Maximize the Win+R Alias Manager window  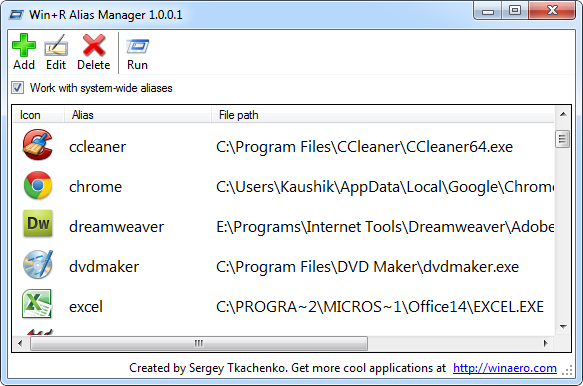[515, 10]
